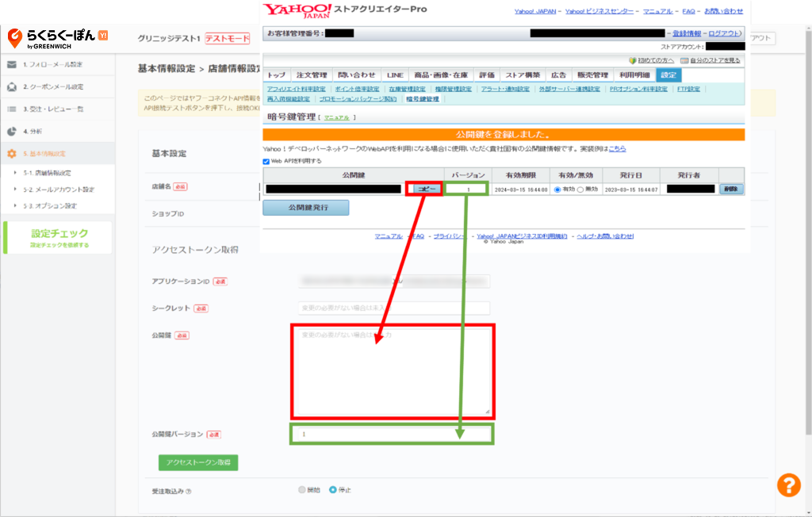Toggle the 'Web APIを利用する' checkbox

pyautogui.click(x=266, y=161)
